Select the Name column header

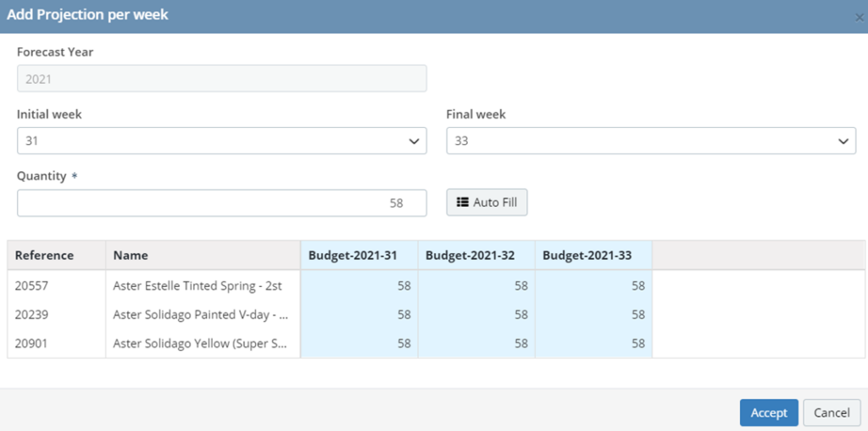point(203,255)
